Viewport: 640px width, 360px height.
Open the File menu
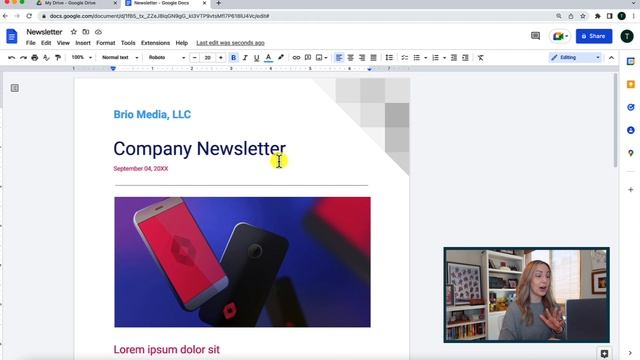[31, 43]
